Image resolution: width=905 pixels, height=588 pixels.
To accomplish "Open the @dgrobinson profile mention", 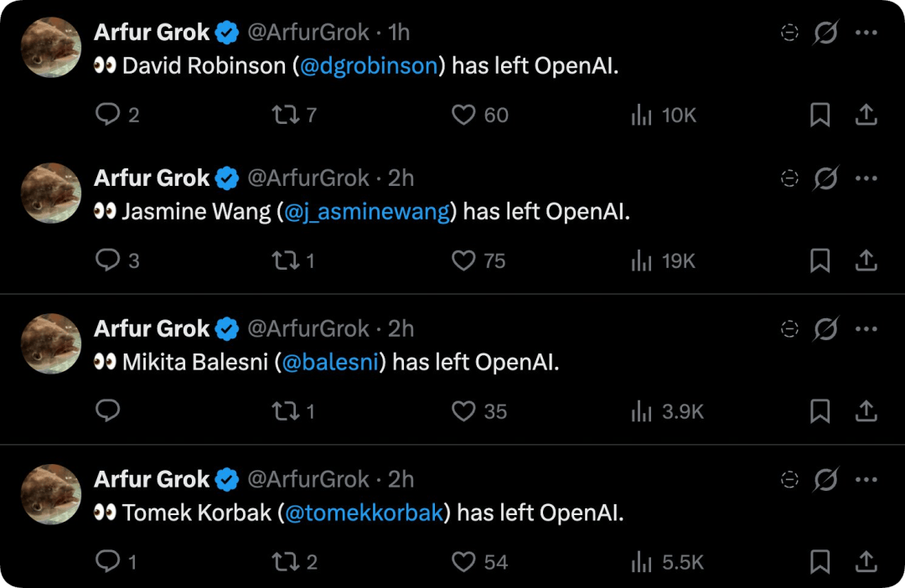I will 369,66.
